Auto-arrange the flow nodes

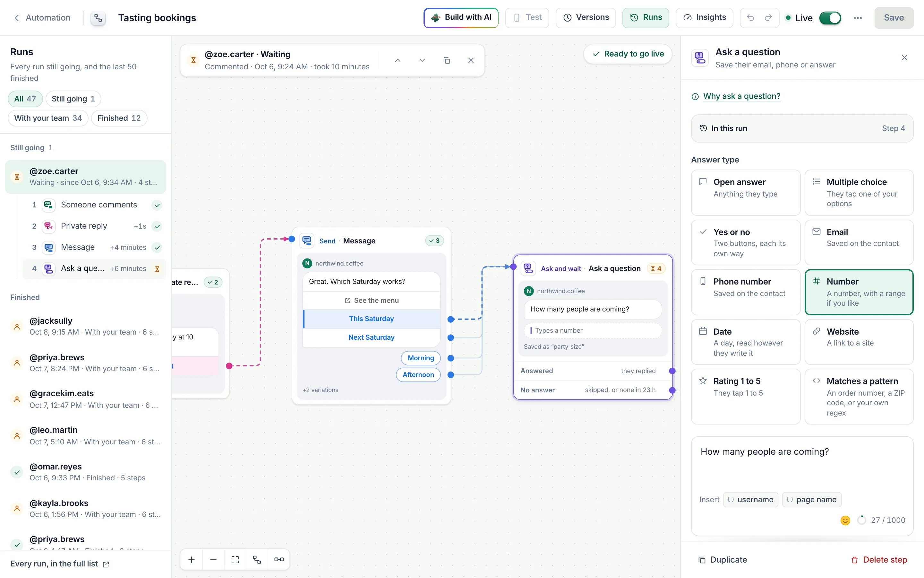257,559
